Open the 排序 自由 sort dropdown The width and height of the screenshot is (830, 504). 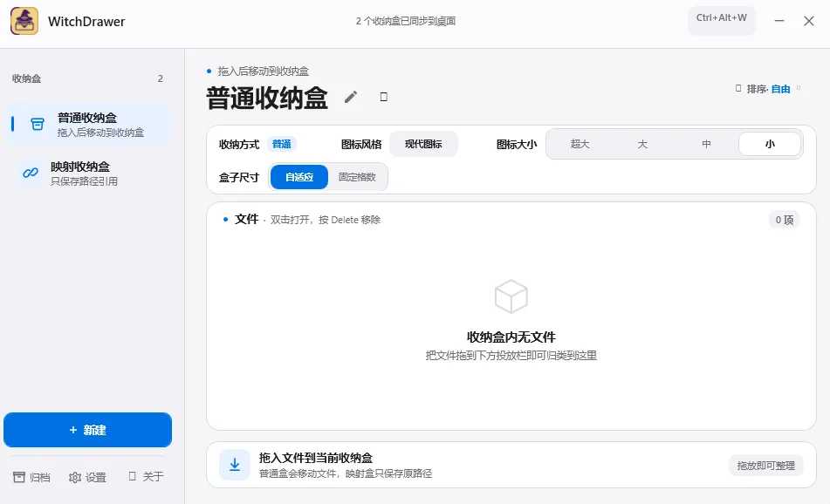[768, 89]
